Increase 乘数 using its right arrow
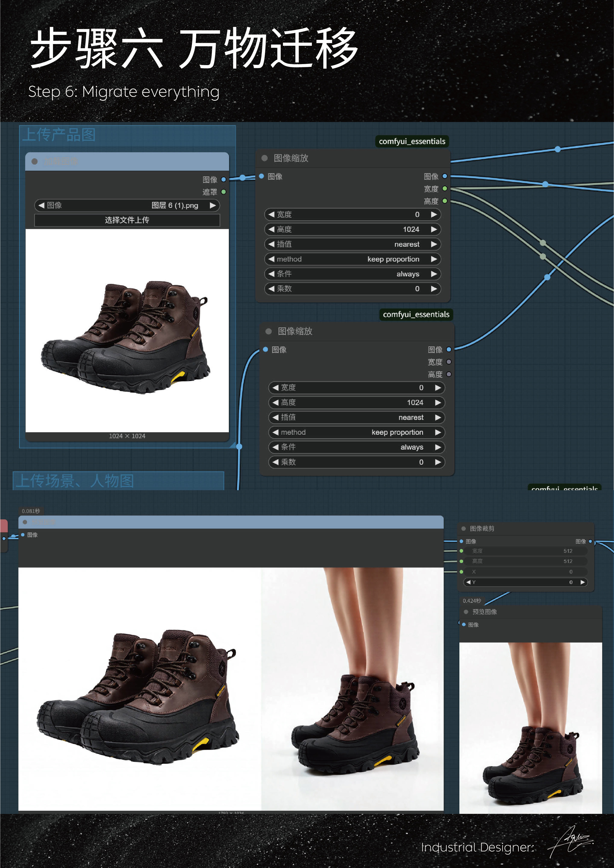614x868 pixels. 434,289
